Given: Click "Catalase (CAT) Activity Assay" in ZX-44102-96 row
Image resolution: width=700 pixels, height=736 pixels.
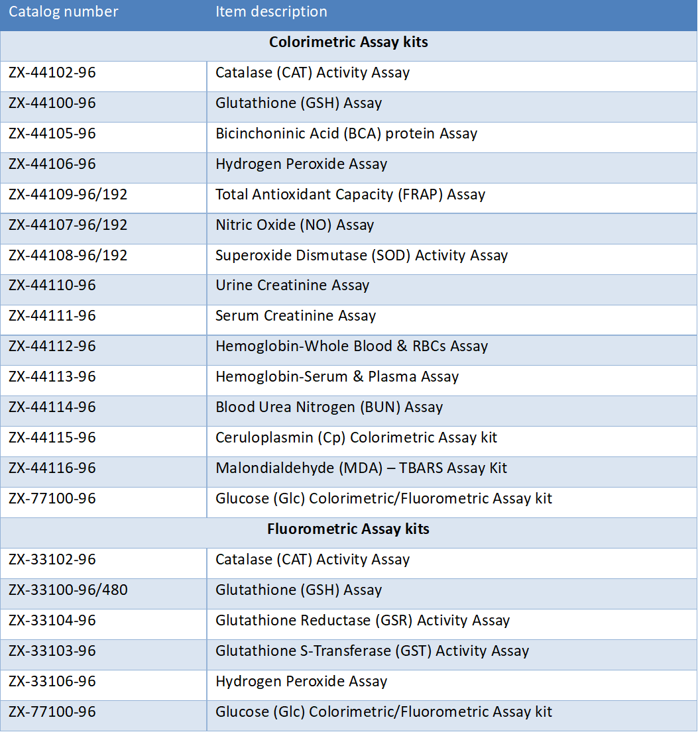Looking at the screenshot, I should coord(312,73).
